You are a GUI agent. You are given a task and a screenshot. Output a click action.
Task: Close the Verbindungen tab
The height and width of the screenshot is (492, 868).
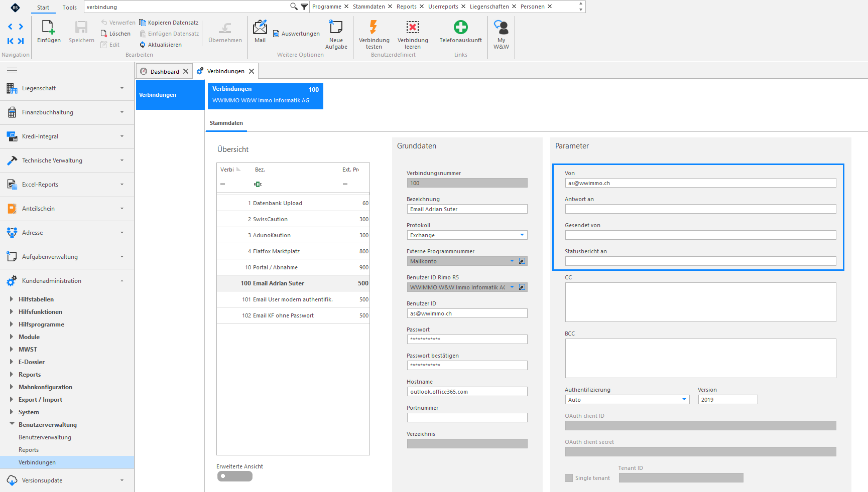252,71
